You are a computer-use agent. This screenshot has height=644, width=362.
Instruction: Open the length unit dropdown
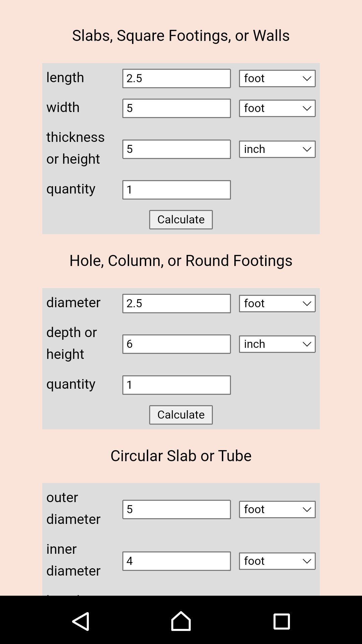pyautogui.click(x=277, y=78)
